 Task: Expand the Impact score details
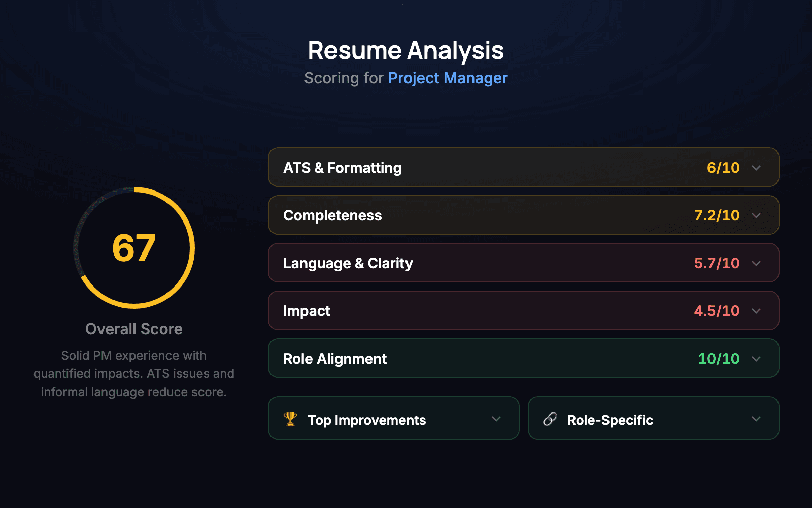pyautogui.click(x=524, y=310)
